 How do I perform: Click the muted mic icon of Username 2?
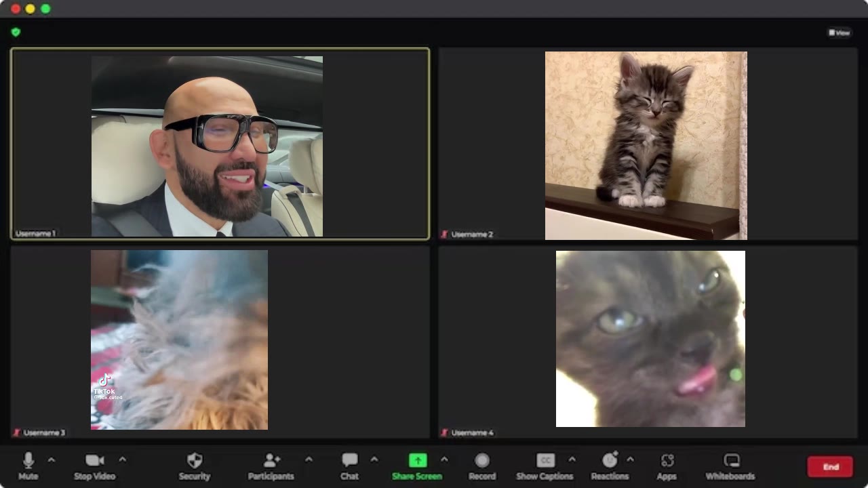(x=445, y=235)
